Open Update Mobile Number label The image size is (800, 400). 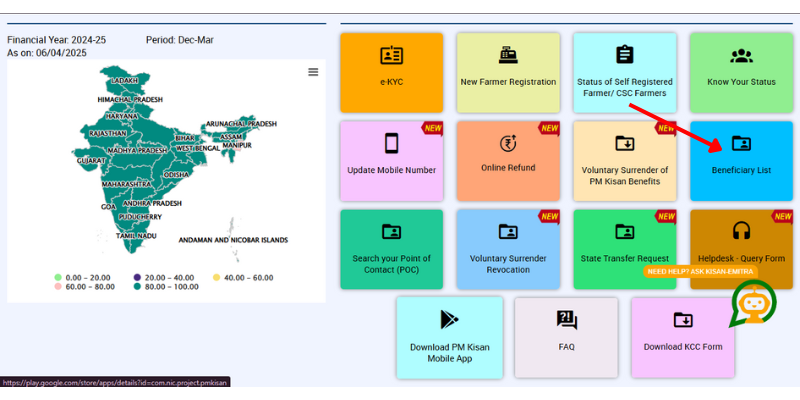pyautogui.click(x=391, y=170)
